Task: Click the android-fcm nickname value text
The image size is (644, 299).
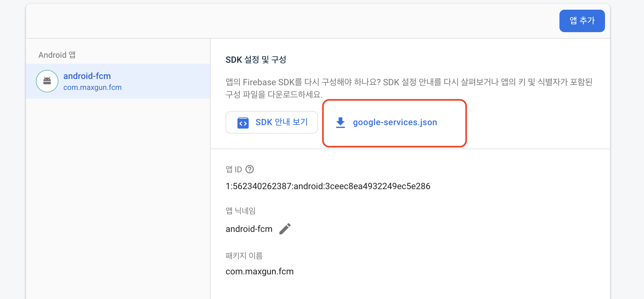Action: click(x=249, y=229)
